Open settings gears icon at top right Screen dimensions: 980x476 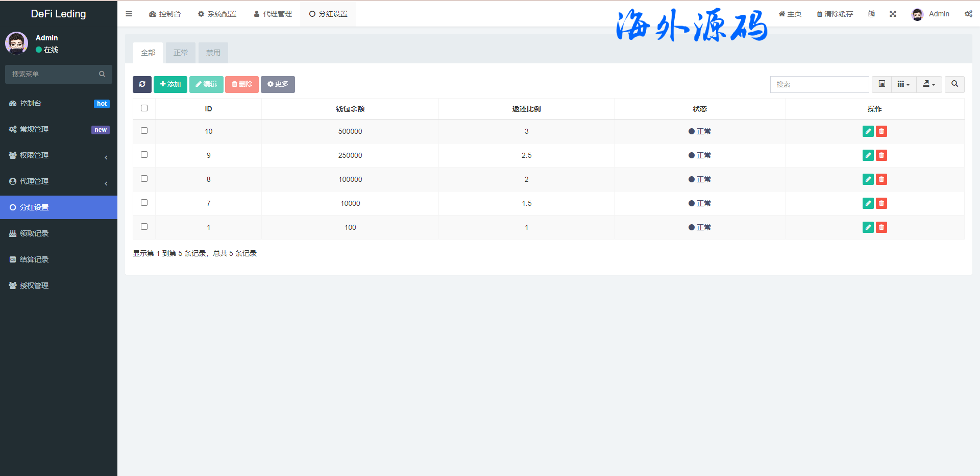[968, 14]
